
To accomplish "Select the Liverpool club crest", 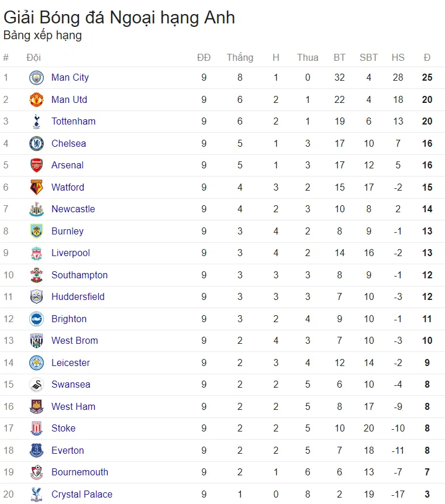I will (36, 253).
